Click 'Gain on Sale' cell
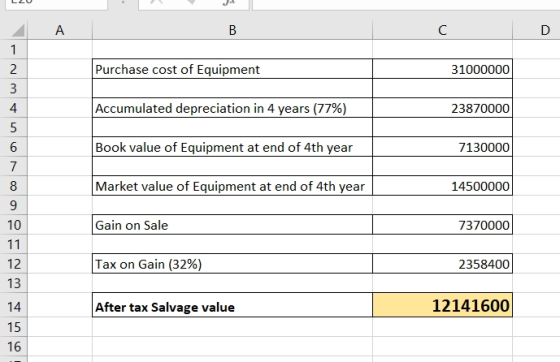This screenshot has width=560, height=362. coord(232,225)
